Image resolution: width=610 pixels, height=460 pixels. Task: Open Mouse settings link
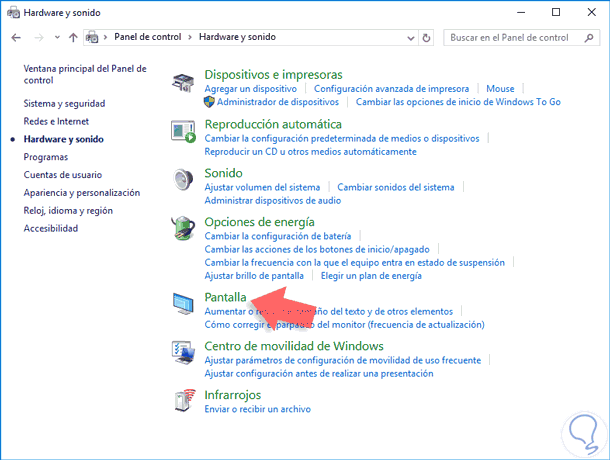pyautogui.click(x=500, y=89)
